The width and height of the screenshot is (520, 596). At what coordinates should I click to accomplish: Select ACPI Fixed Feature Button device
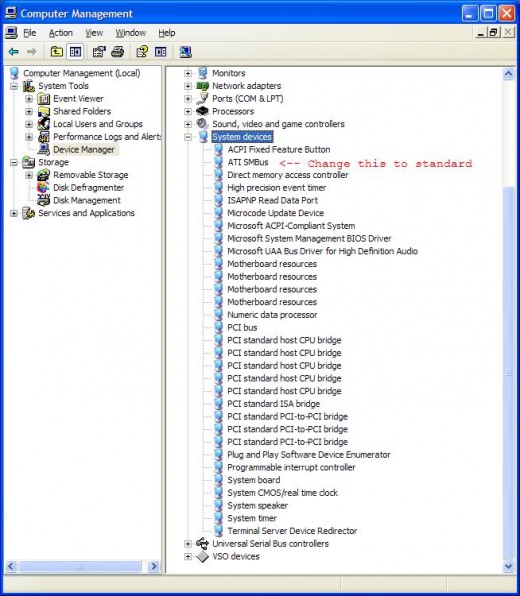[x=279, y=150]
